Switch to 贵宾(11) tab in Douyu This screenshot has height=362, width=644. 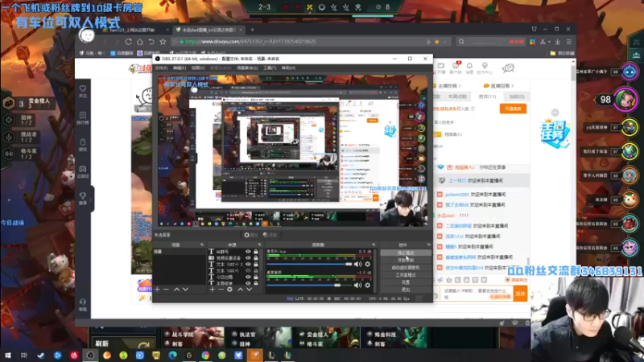click(488, 97)
